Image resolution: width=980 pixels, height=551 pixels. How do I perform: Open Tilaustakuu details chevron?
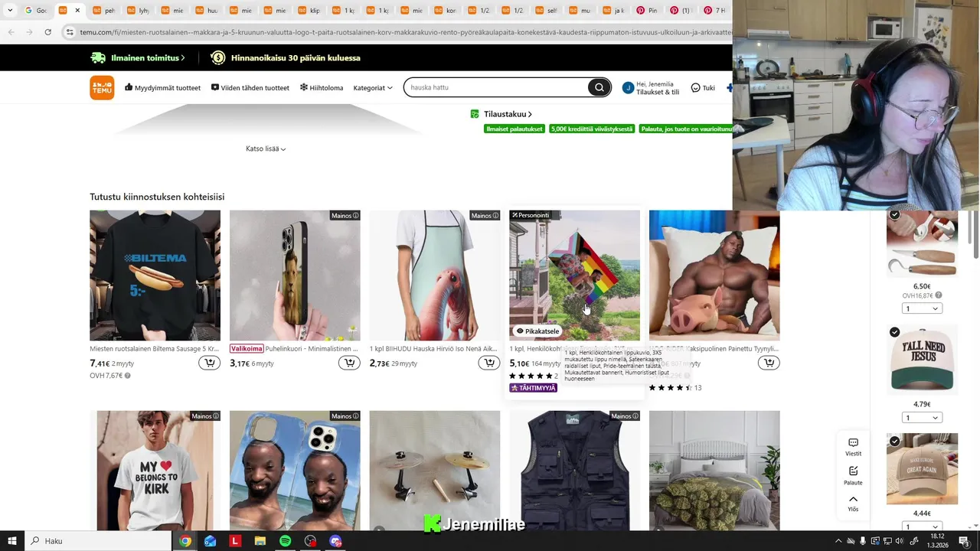(530, 114)
